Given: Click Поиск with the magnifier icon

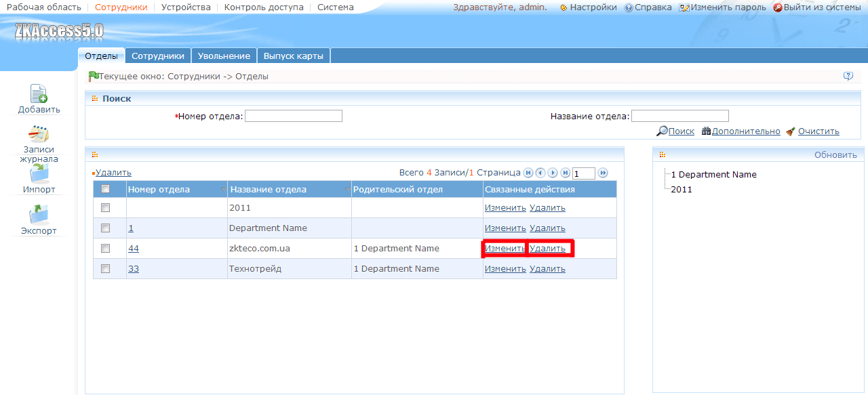Looking at the screenshot, I should tap(675, 131).
